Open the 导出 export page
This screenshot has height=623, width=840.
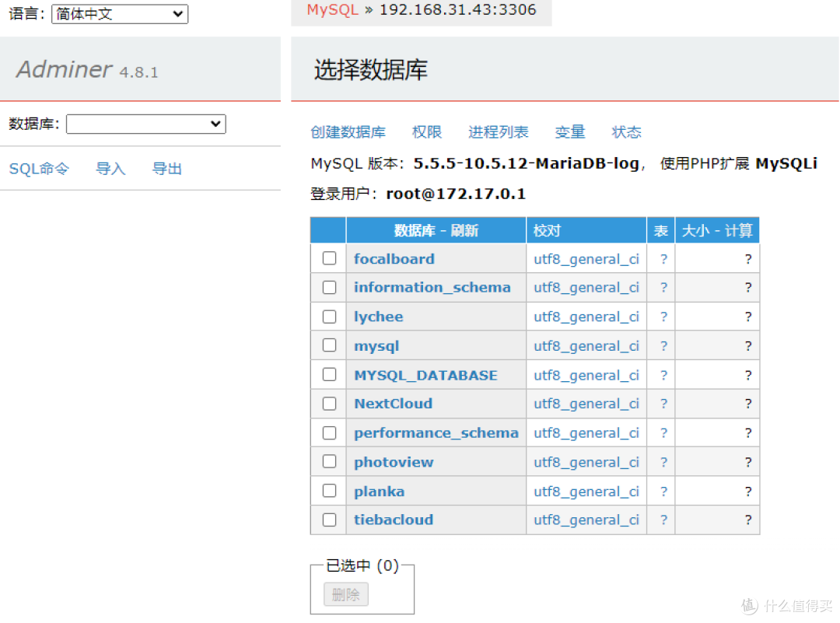[166, 168]
